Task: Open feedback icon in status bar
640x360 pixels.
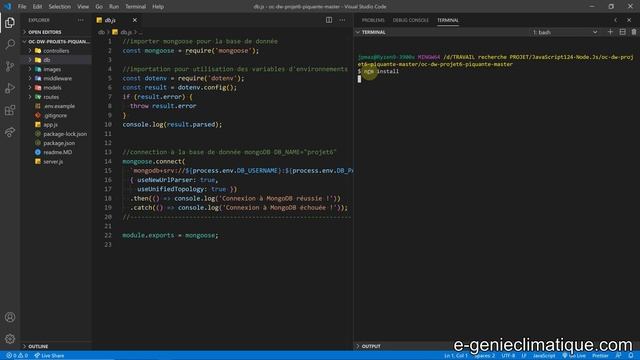Action: 618,356
